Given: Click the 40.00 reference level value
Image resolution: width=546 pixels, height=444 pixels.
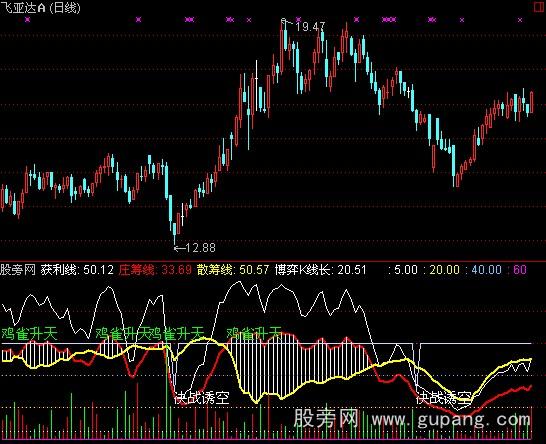Looking at the screenshot, I should point(486,270).
